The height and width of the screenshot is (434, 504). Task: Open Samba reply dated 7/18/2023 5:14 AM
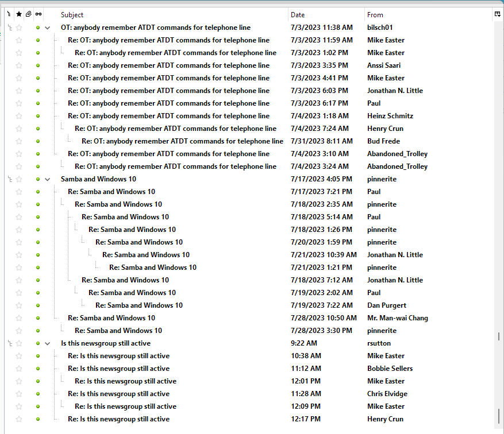coord(125,217)
